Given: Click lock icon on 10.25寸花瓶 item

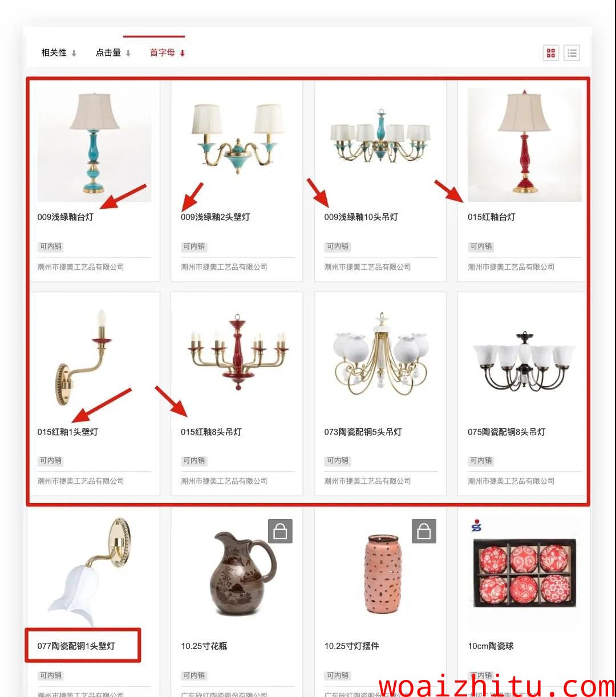Looking at the screenshot, I should (x=280, y=531).
